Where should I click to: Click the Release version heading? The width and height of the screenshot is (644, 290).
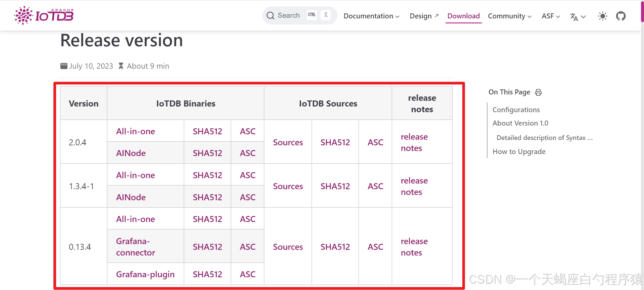pos(121,40)
